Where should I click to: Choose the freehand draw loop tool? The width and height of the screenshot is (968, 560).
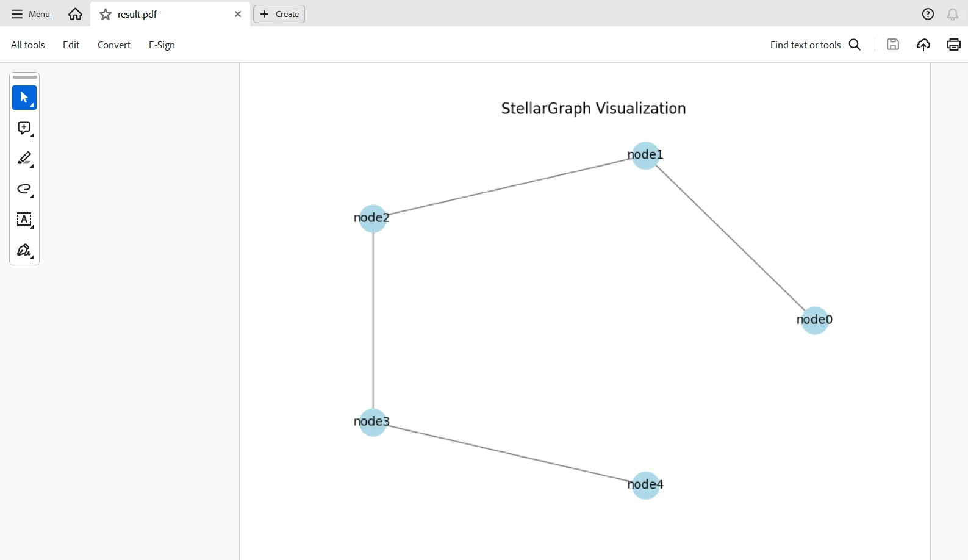click(x=24, y=189)
